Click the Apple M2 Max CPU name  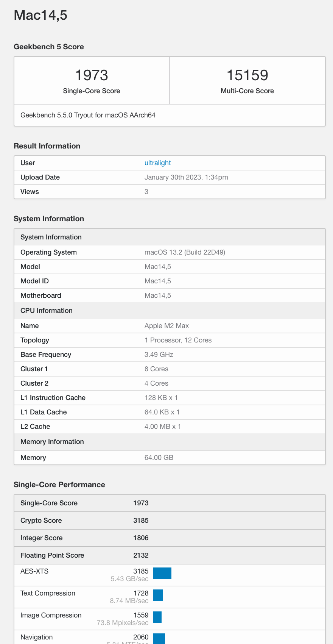(x=166, y=326)
